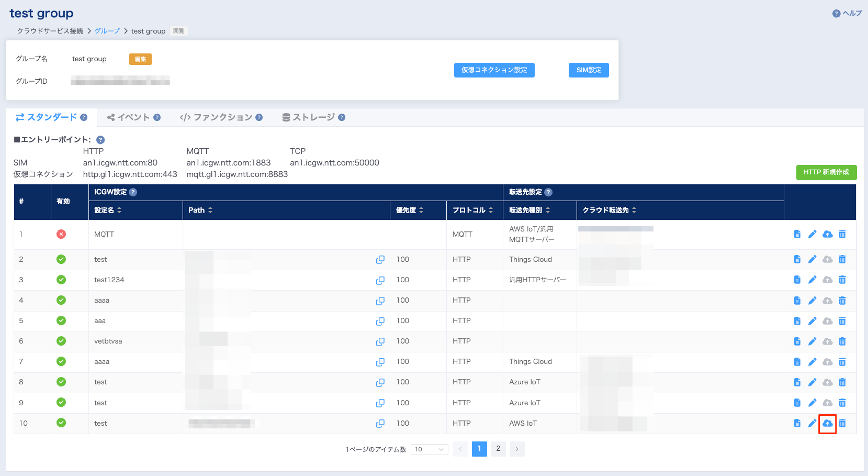Open 仮想コネクション設定

point(494,70)
